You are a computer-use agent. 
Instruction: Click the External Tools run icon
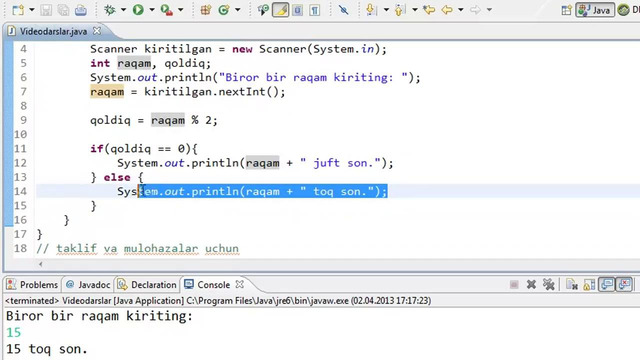(166, 10)
